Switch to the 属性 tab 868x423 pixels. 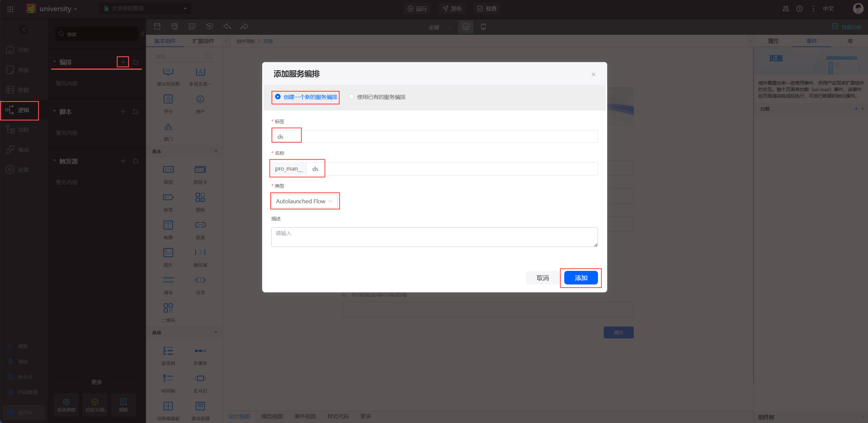click(773, 41)
